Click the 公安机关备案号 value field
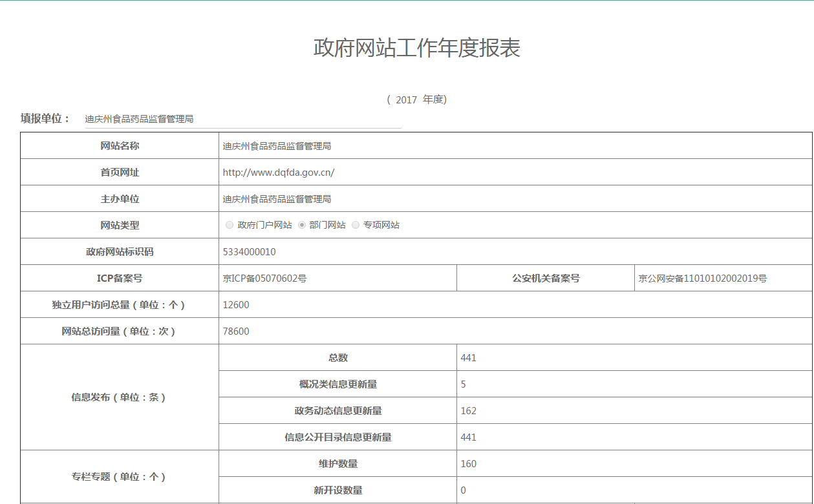814x504 pixels. click(x=703, y=278)
